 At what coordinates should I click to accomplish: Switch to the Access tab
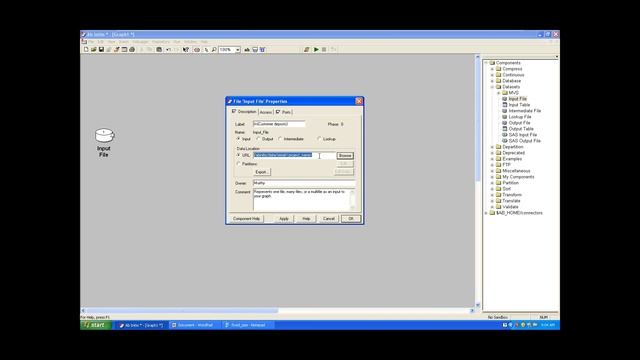(266, 112)
